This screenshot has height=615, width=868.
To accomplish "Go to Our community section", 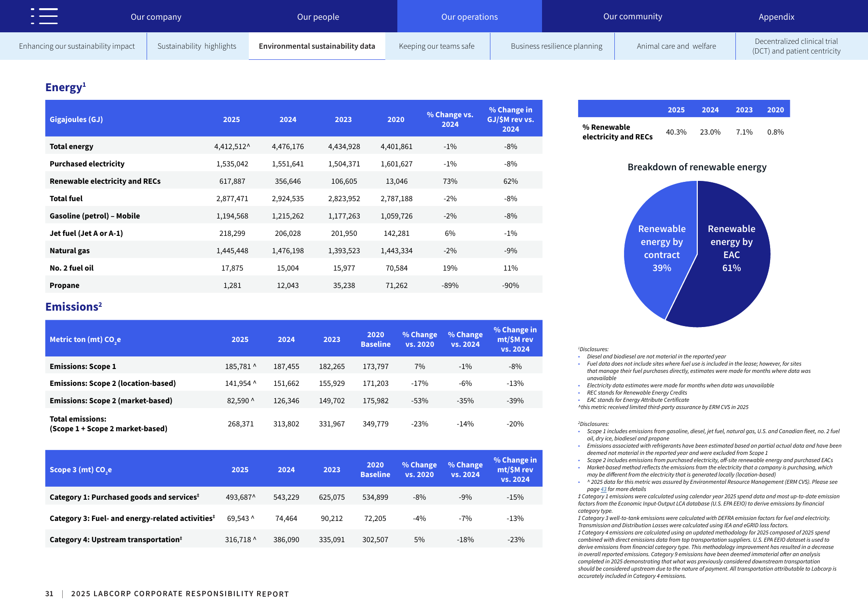I will (x=633, y=16).
